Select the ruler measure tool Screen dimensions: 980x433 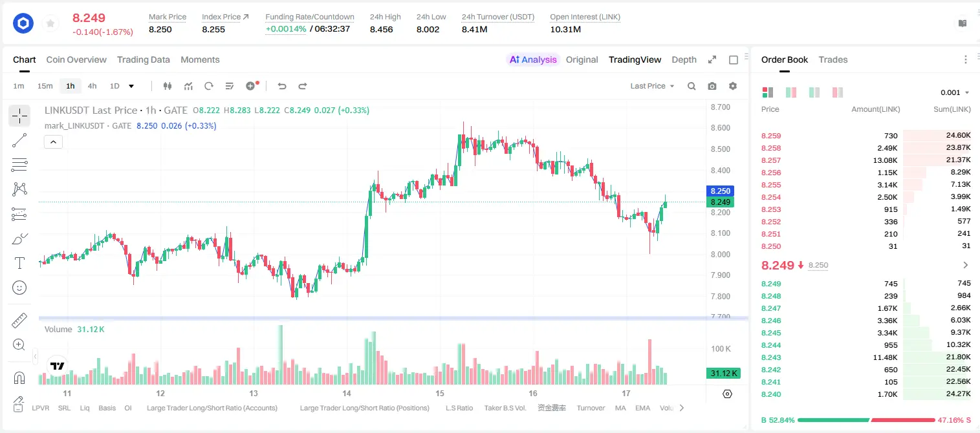[19, 321]
